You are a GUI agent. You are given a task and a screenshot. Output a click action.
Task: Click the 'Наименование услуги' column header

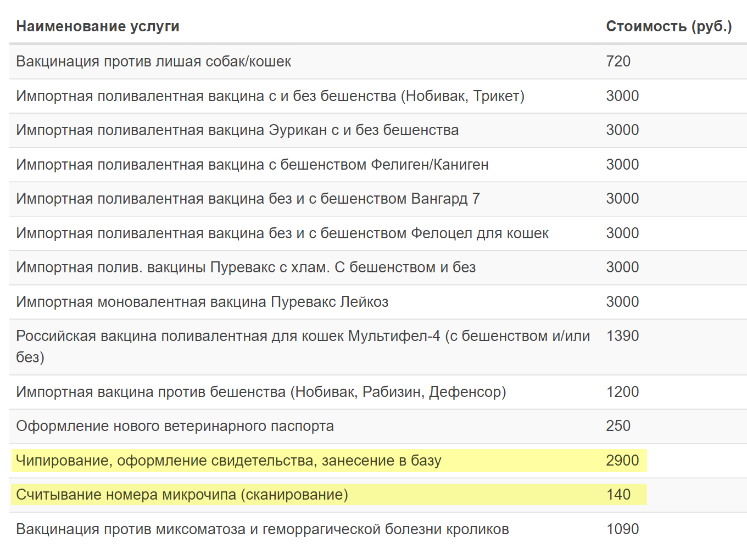(x=98, y=26)
